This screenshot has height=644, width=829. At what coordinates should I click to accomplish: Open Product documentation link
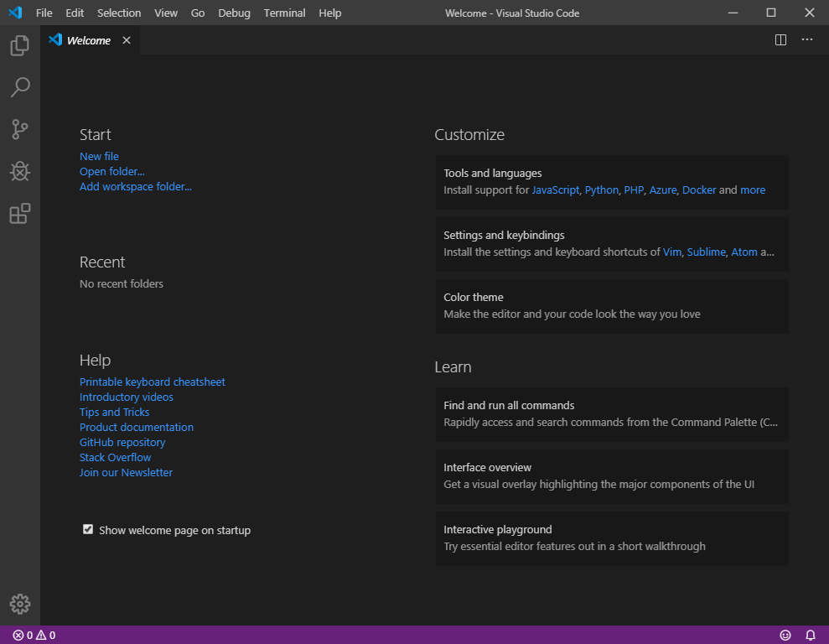click(x=137, y=427)
